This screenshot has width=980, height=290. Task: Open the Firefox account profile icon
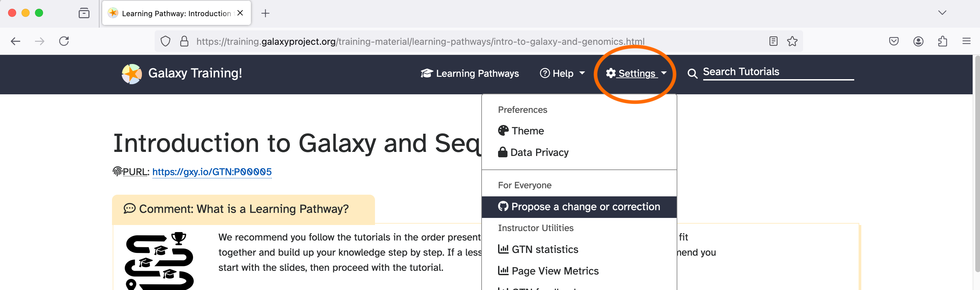[x=918, y=41]
